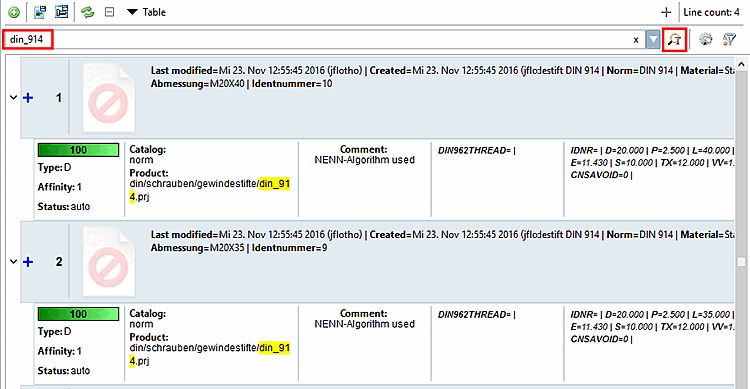Click NENN-Algorithm used comment, row 2
Screen dimensions: 750x389
click(364, 324)
